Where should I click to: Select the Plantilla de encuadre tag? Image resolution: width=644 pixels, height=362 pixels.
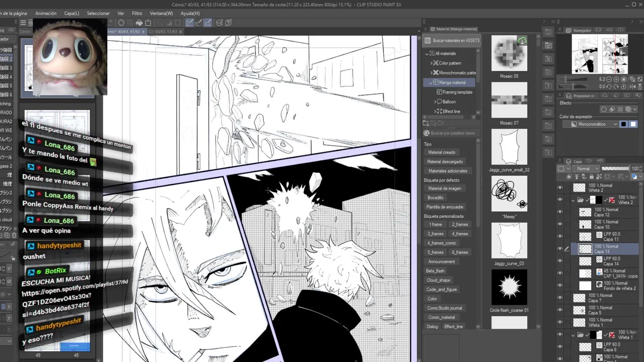tap(445, 207)
